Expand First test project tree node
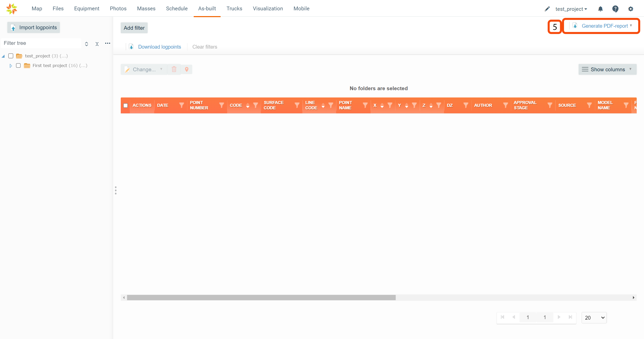Image resolution: width=644 pixels, height=339 pixels. click(x=11, y=66)
